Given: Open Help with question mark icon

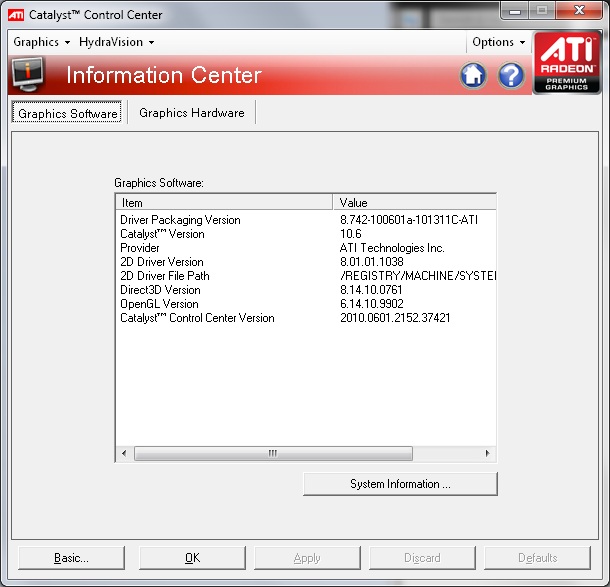Looking at the screenshot, I should tap(510, 75).
